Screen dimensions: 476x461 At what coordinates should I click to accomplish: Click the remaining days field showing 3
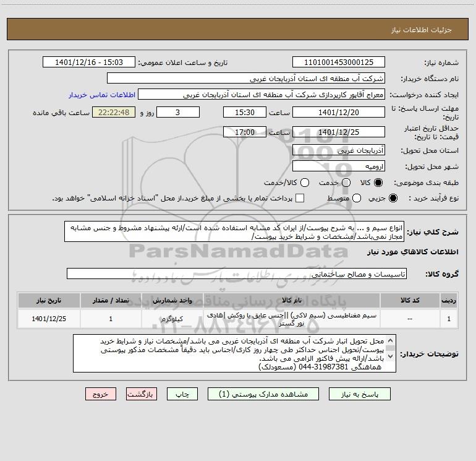pyautogui.click(x=178, y=112)
